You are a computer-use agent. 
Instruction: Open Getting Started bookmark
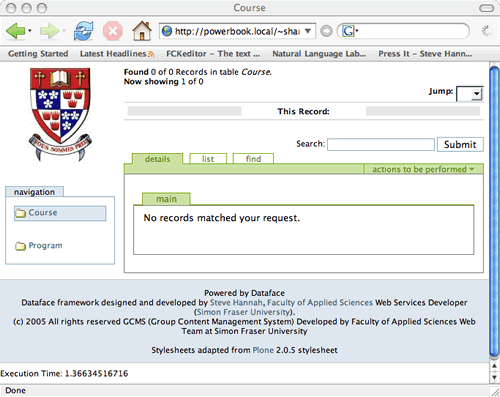[x=38, y=54]
